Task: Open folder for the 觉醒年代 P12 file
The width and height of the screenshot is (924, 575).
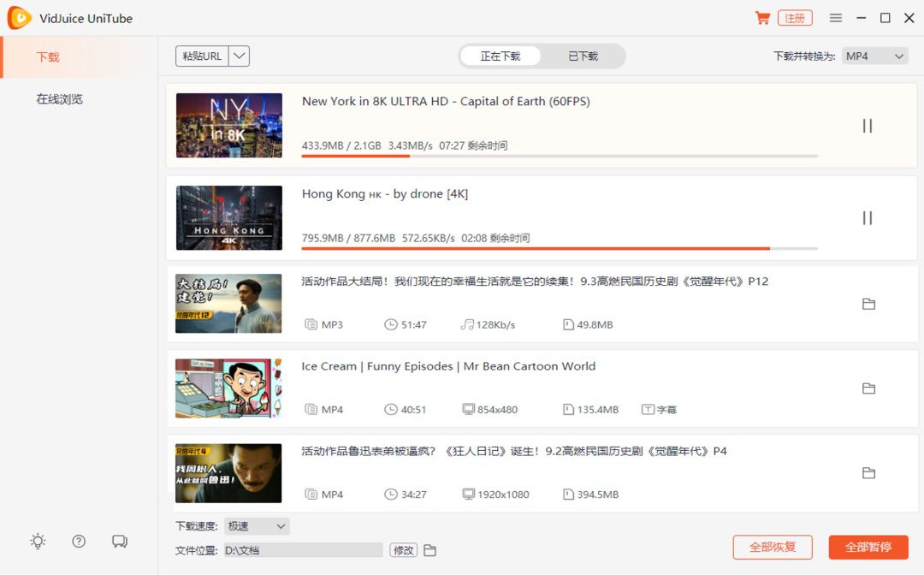Action: tap(868, 304)
